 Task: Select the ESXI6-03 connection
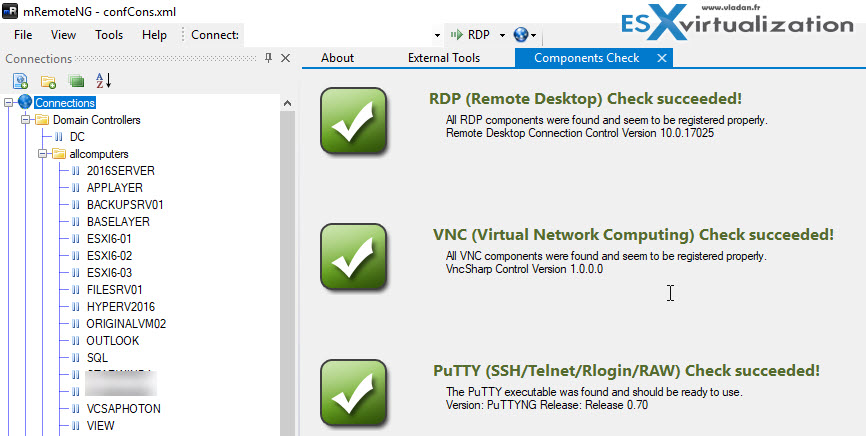(109, 273)
